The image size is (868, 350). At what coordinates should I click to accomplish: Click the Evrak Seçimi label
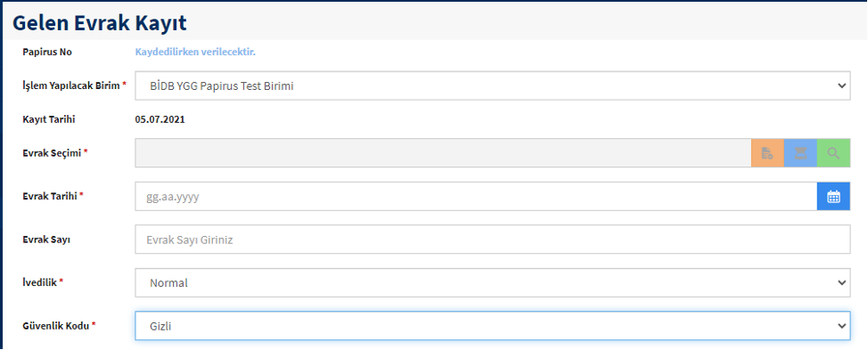[54, 153]
